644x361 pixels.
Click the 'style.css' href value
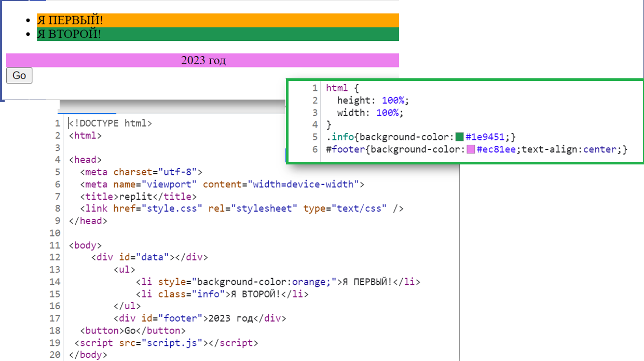click(180, 209)
